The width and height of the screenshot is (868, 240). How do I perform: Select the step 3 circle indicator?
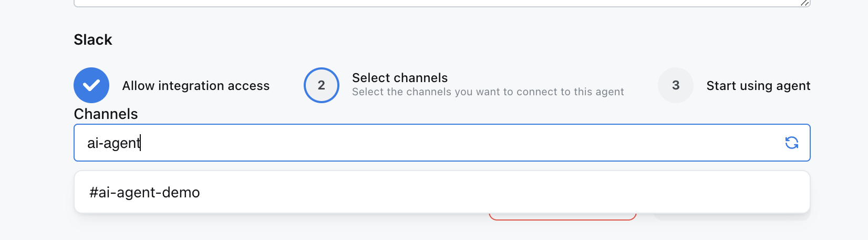click(676, 85)
